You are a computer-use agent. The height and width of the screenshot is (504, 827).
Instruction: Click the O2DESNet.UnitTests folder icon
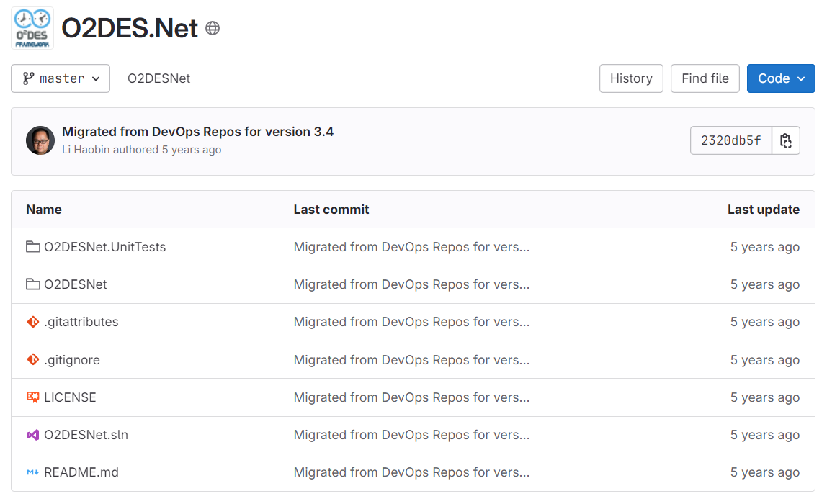tap(32, 247)
